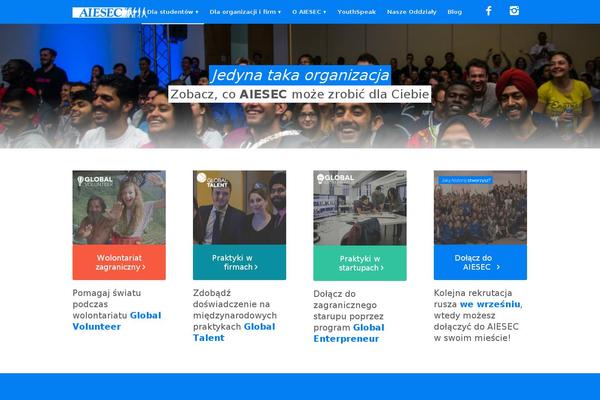Follow the "Global Talent" text link

[x=234, y=332]
